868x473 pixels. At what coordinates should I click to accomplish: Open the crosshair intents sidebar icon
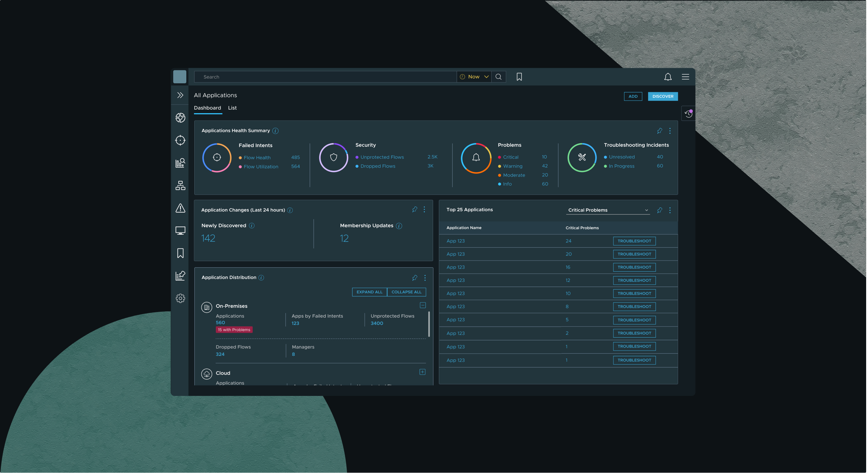180,140
